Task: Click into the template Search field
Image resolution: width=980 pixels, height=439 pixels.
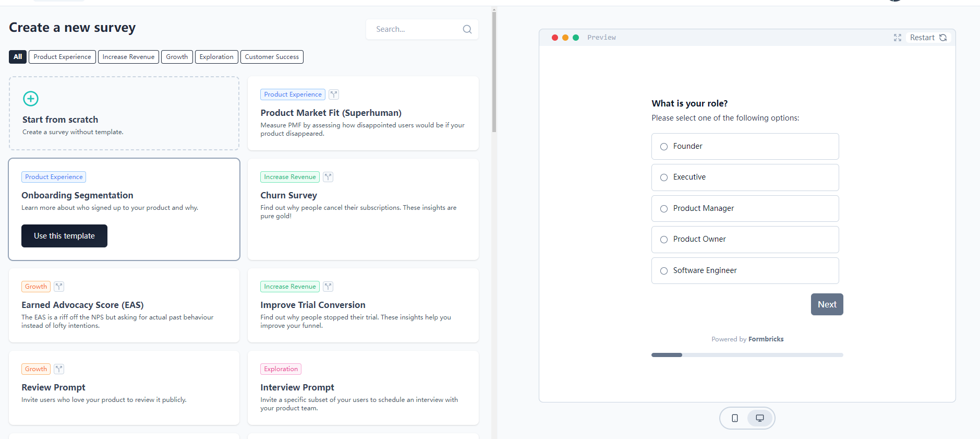Action: 415,29
